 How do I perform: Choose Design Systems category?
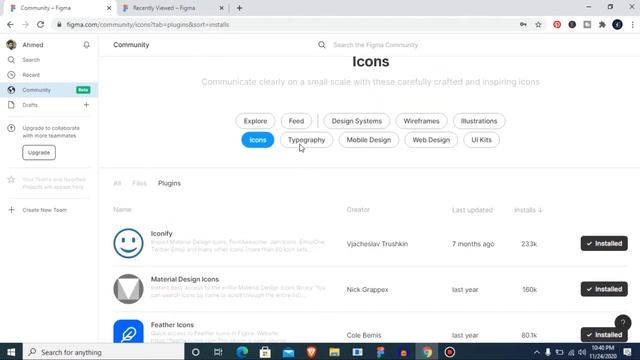pos(357,121)
